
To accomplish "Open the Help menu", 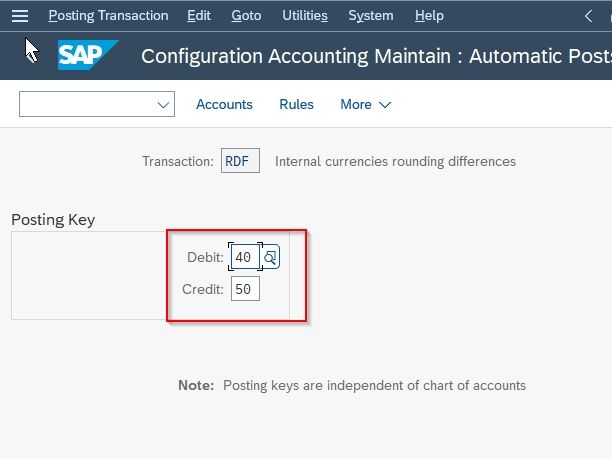I will (x=429, y=16).
